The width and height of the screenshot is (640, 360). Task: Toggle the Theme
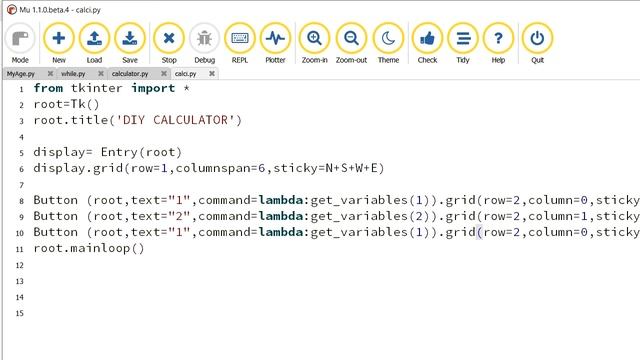point(388,43)
